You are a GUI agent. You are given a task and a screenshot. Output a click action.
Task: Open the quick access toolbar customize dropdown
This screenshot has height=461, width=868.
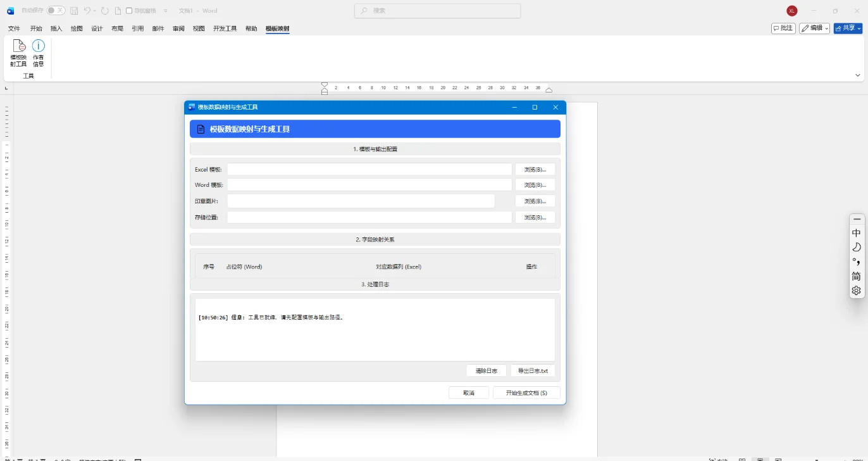click(166, 11)
